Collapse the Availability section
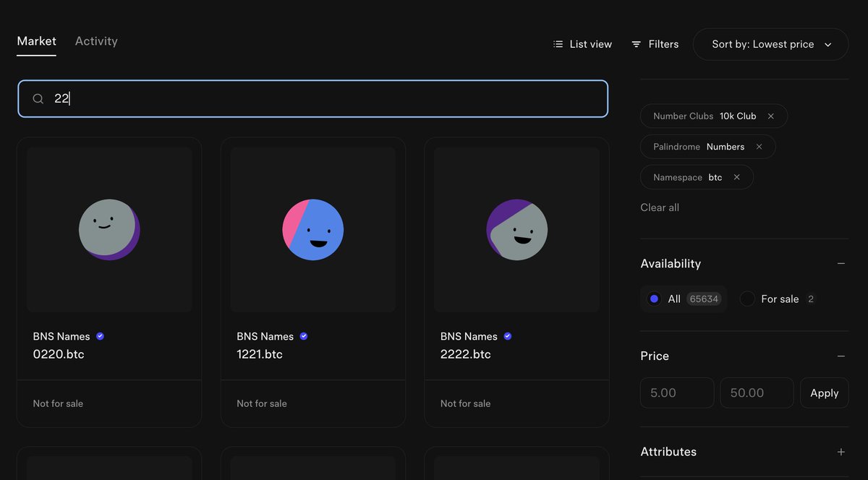Image resolution: width=868 pixels, height=480 pixels. click(x=841, y=264)
